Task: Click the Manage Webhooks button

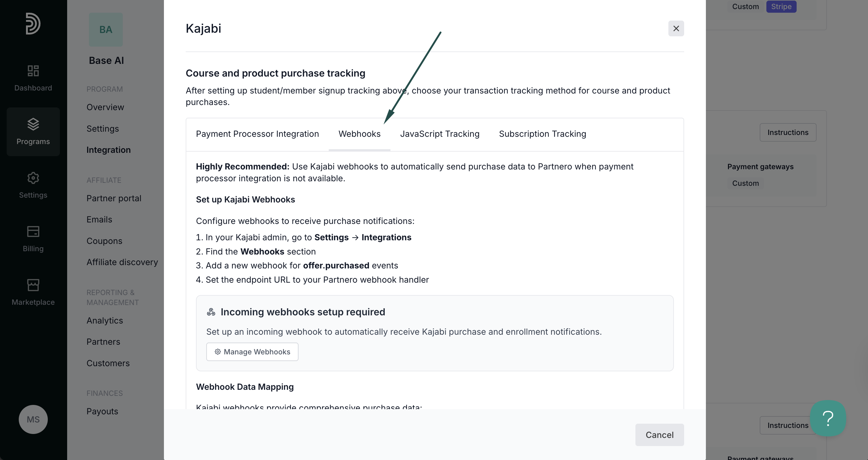Action: [252, 352]
